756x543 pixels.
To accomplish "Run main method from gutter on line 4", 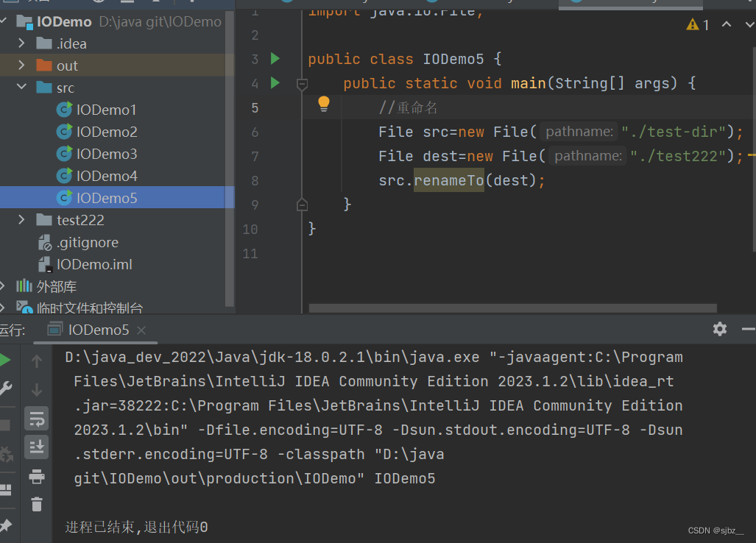I will (x=275, y=83).
